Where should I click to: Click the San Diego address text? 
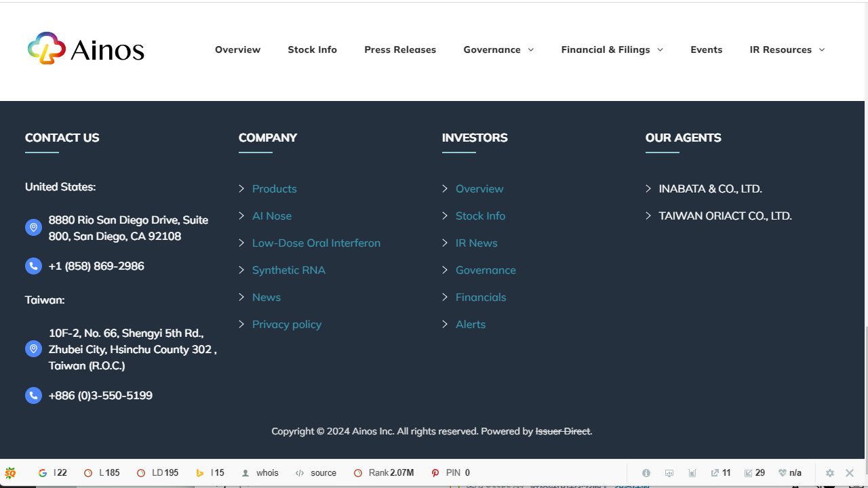pyautogui.click(x=128, y=228)
